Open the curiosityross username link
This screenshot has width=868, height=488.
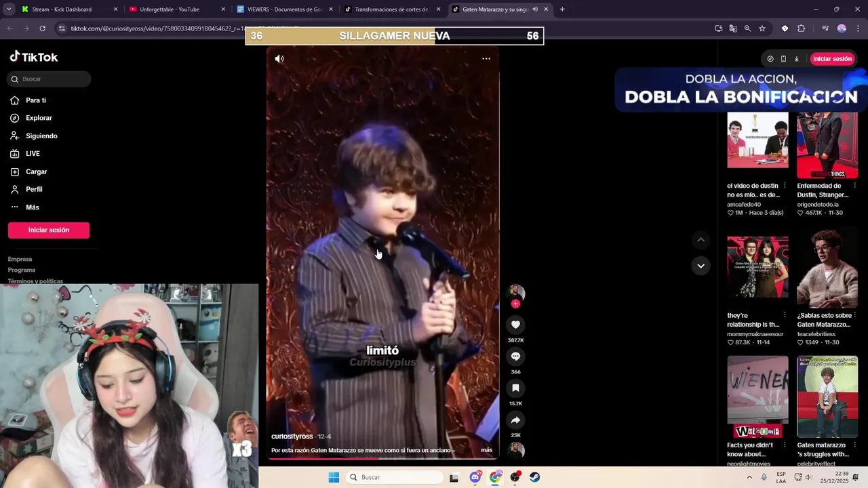point(292,436)
